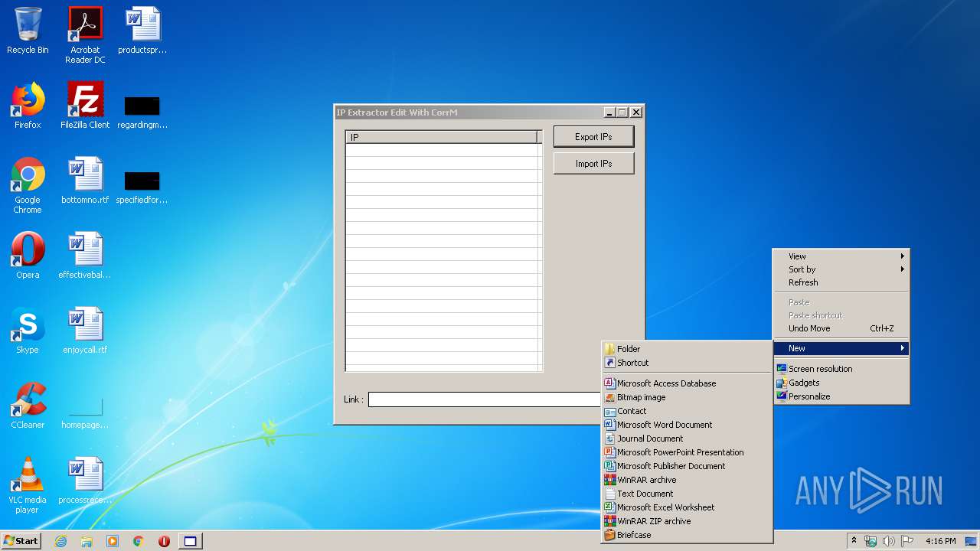The image size is (980, 551).
Task: Click Import IPs button
Action: (x=593, y=164)
